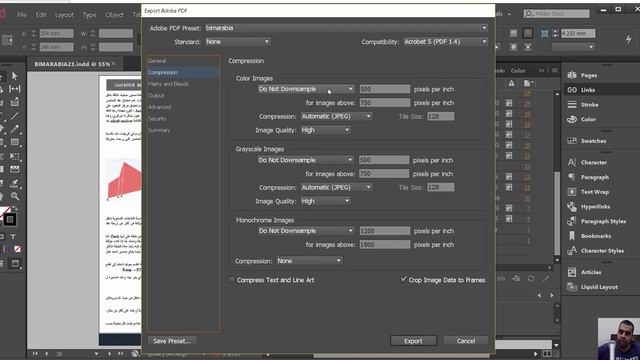
Task: Open Grayscale Images downsampling dropdown
Action: tap(306, 160)
